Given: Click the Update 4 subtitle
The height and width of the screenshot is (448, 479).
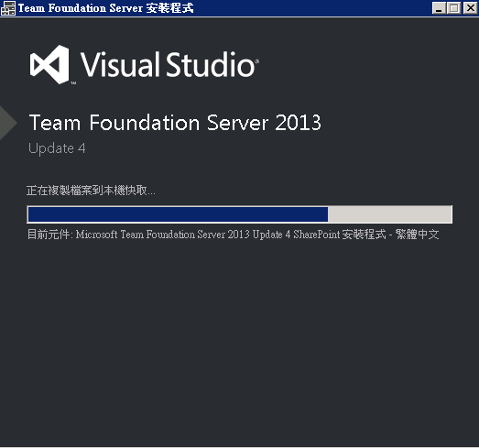Looking at the screenshot, I should [x=57, y=148].
